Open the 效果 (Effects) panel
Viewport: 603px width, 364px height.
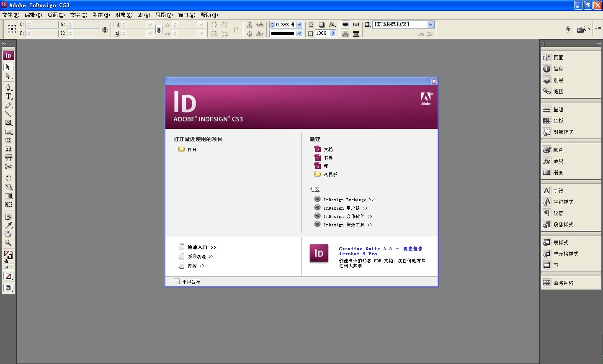[558, 161]
